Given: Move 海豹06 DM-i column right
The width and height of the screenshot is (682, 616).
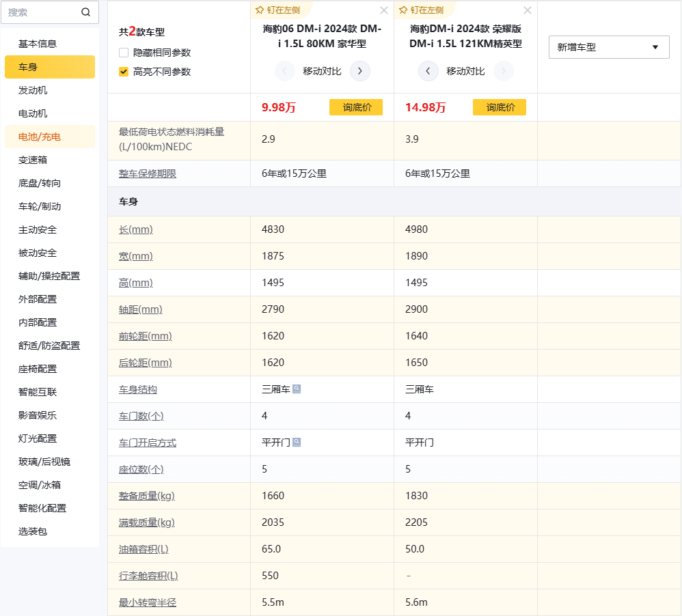Looking at the screenshot, I should click(x=360, y=71).
